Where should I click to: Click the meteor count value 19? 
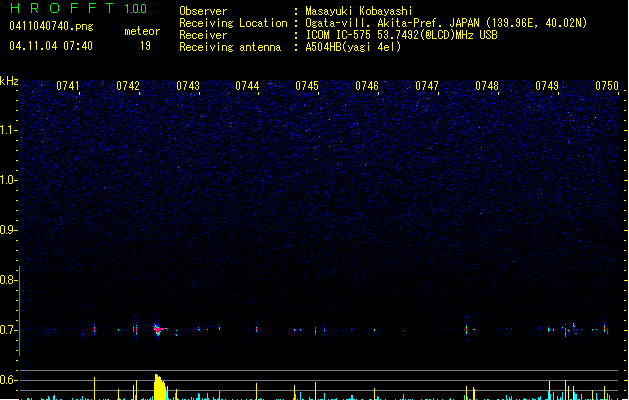coord(145,46)
